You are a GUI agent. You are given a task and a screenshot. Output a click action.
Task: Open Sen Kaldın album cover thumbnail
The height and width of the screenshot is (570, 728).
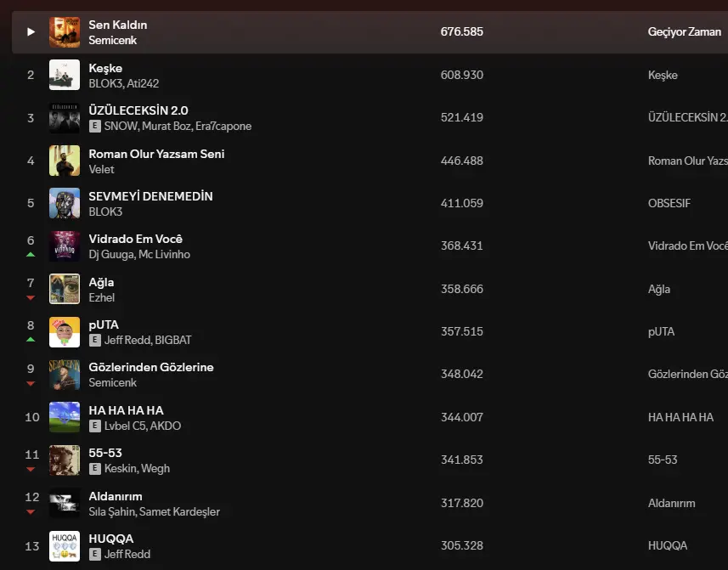tap(65, 32)
